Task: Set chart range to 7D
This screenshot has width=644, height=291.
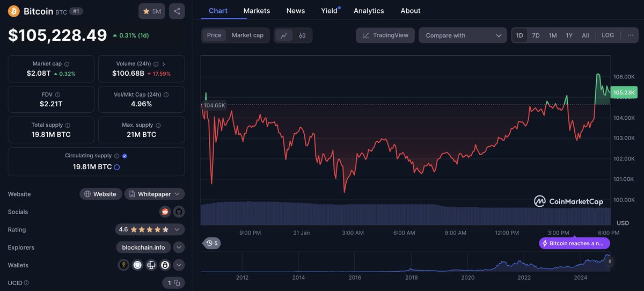Action: pos(536,35)
